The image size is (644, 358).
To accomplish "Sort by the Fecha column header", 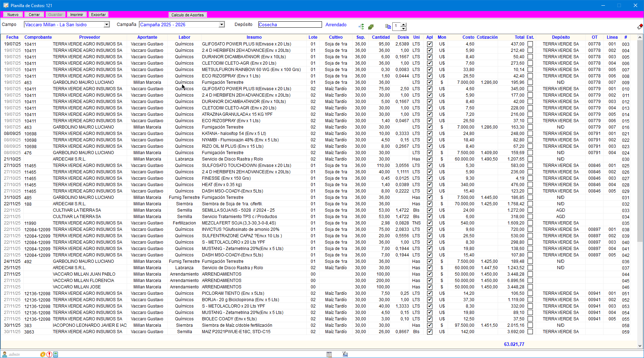I will point(12,37).
